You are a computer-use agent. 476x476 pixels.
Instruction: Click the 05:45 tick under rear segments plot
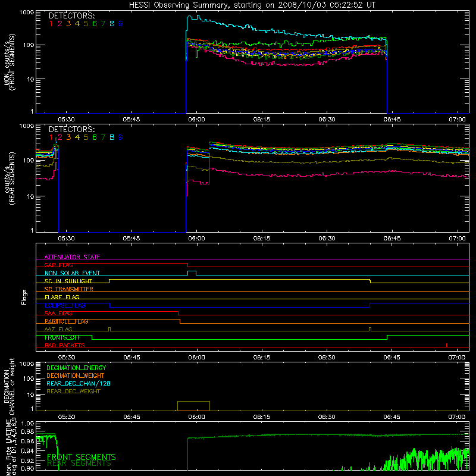[x=131, y=239]
